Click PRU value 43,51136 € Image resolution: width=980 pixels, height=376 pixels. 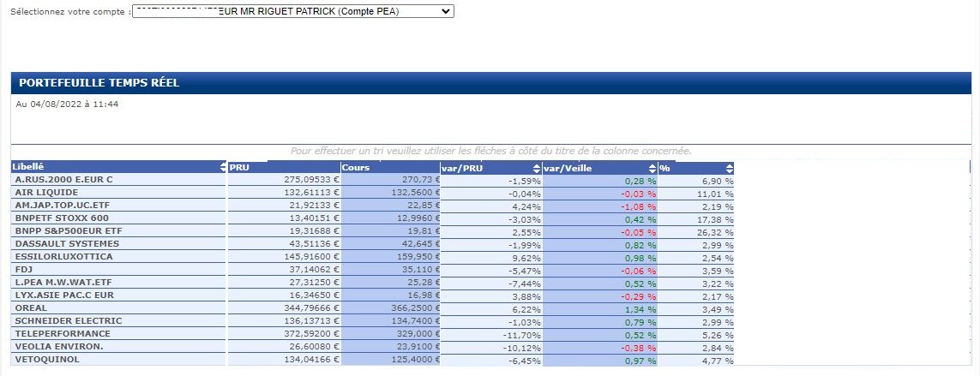pos(314,243)
